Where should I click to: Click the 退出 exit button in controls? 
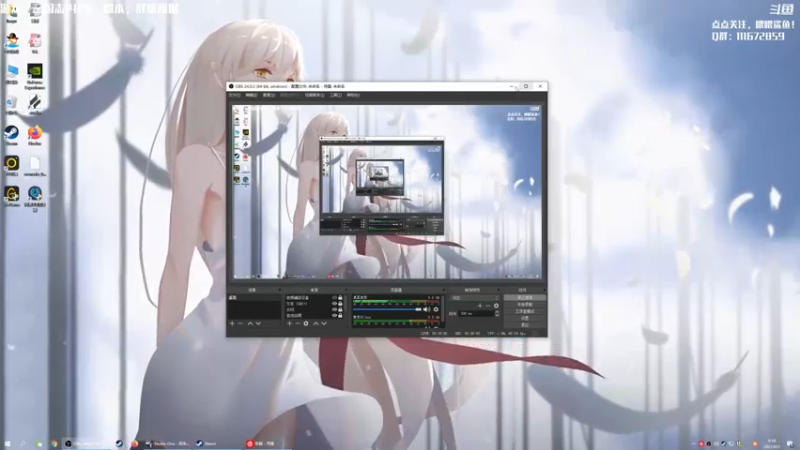pos(524,324)
